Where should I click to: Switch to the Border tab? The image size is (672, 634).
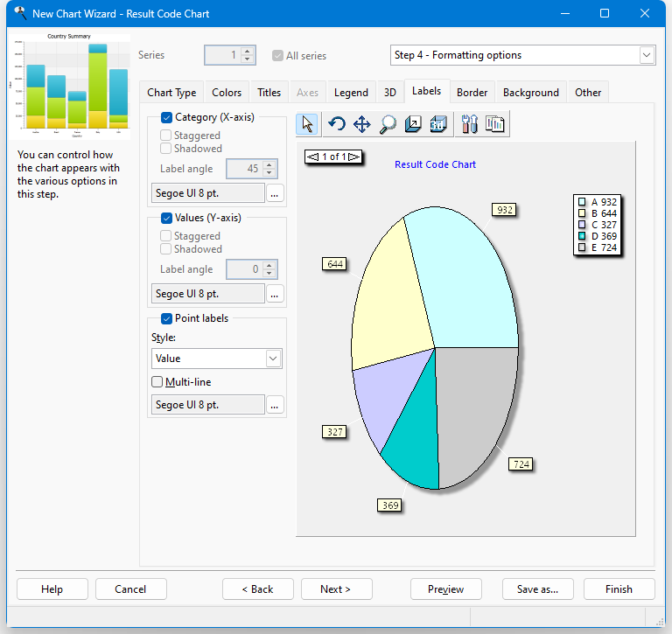tap(472, 93)
